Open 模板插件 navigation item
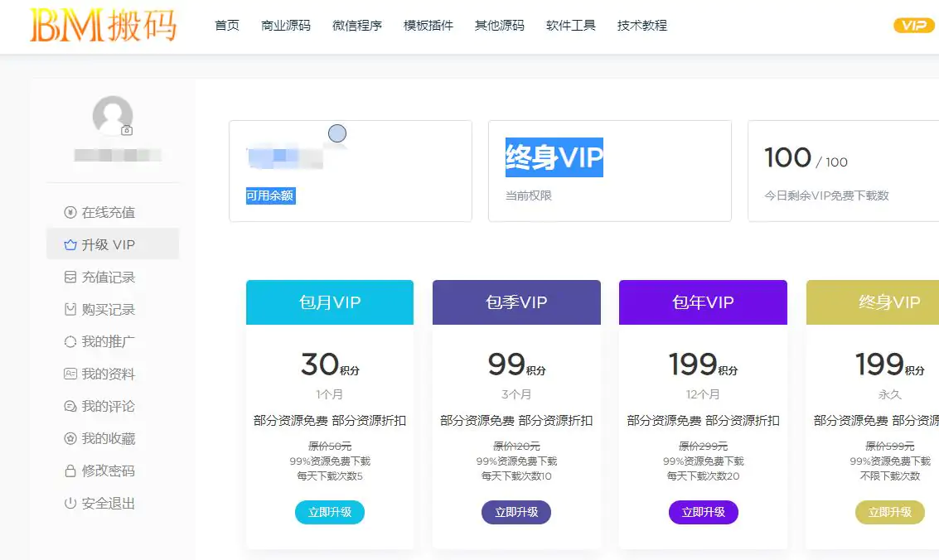The height and width of the screenshot is (560, 939). 428,25
